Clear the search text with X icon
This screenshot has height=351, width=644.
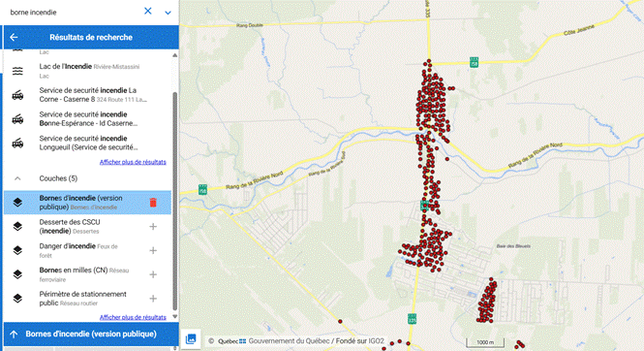coord(148,11)
